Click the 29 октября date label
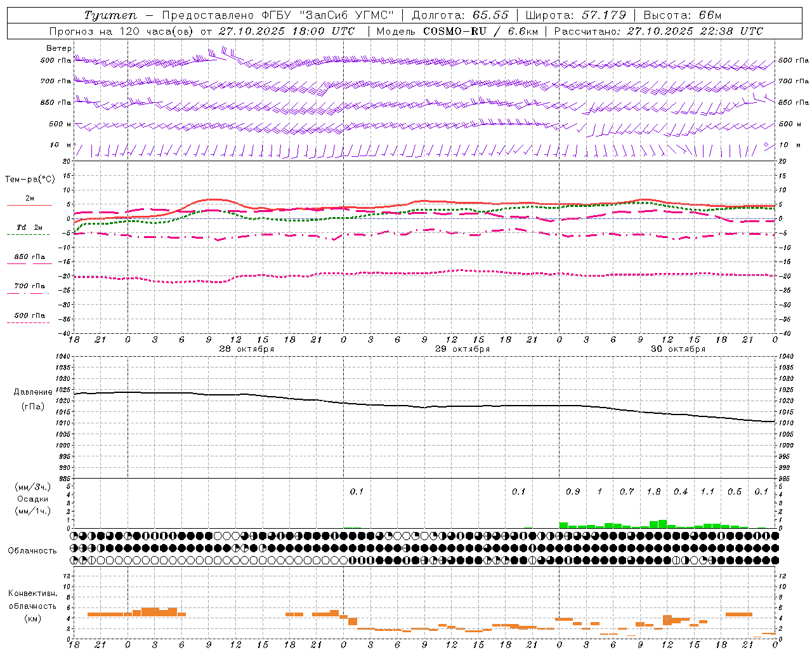Image resolution: width=812 pixels, height=650 pixels. (x=462, y=348)
